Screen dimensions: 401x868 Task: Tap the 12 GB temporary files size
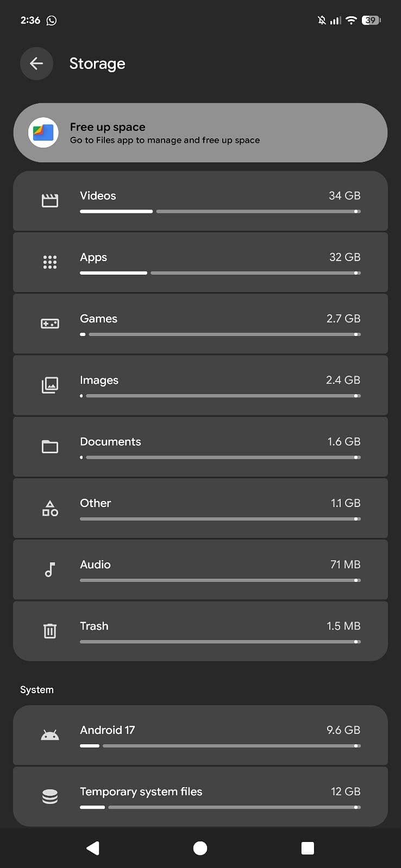[x=346, y=791]
